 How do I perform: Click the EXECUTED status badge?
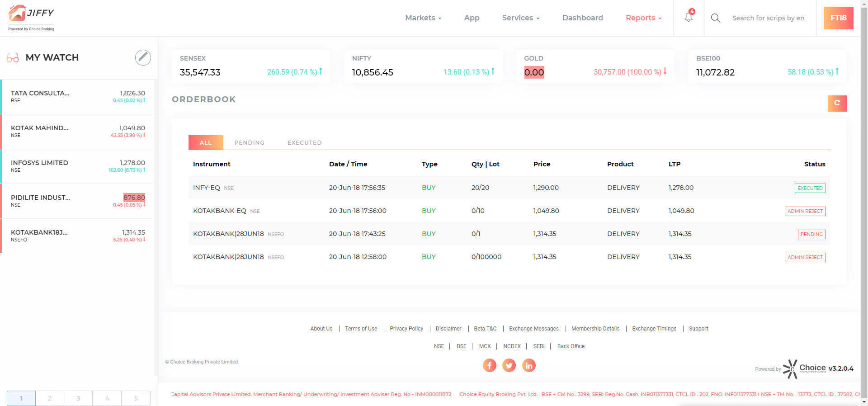pos(810,188)
